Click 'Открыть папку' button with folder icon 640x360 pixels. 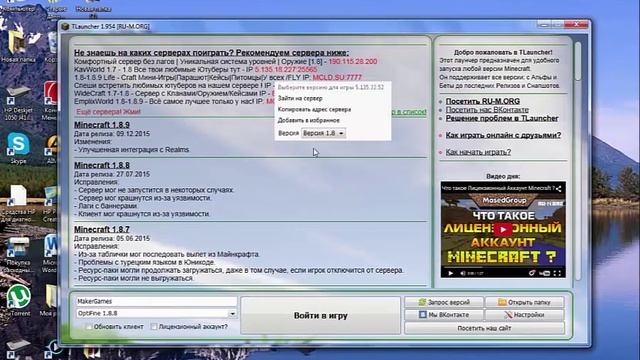(524, 302)
